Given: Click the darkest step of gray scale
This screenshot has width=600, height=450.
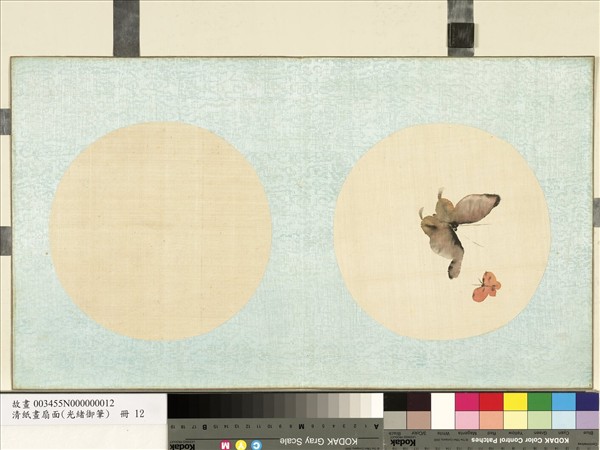Looking at the screenshot, I should coord(175,405).
